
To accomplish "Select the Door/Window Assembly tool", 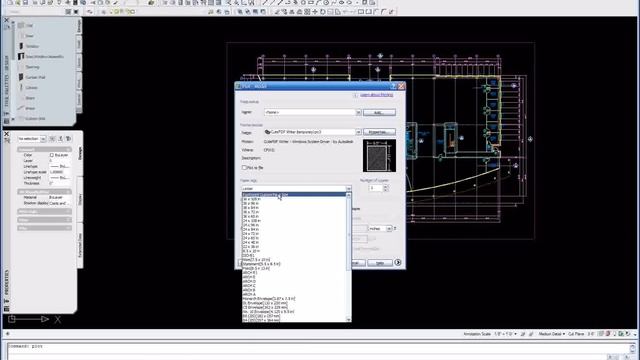I will [41, 56].
